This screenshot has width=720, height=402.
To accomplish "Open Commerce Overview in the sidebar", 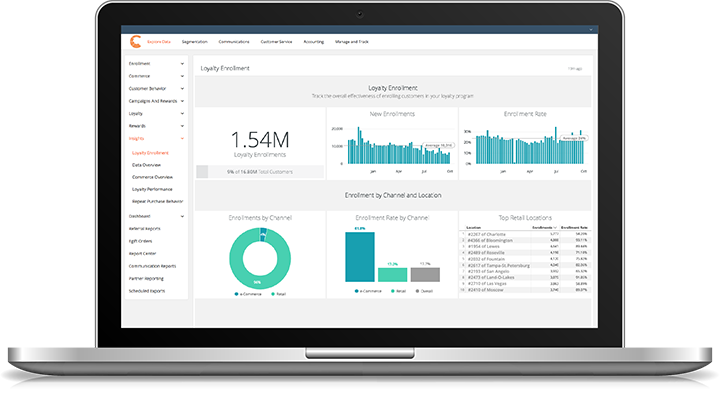I will point(152,177).
